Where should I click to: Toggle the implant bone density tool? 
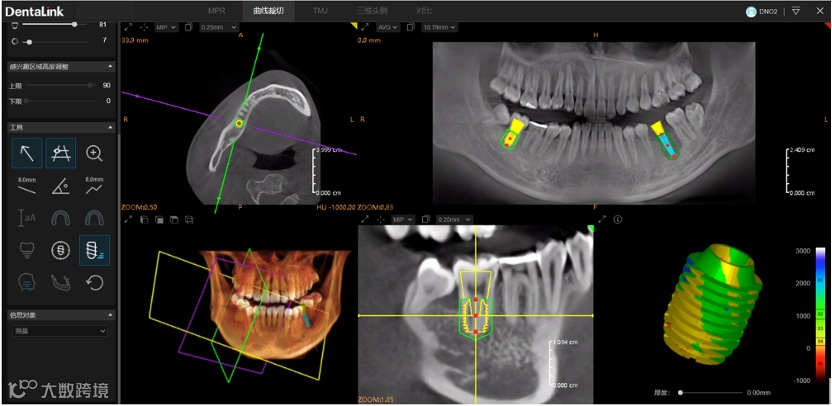[94, 250]
